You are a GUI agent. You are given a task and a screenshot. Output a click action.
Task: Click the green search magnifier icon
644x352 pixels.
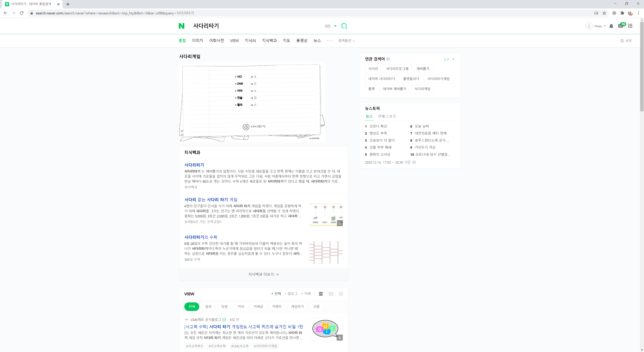coord(344,26)
